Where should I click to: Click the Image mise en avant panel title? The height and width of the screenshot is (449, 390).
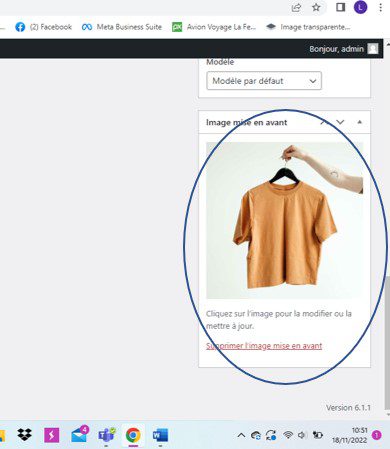[246, 122]
